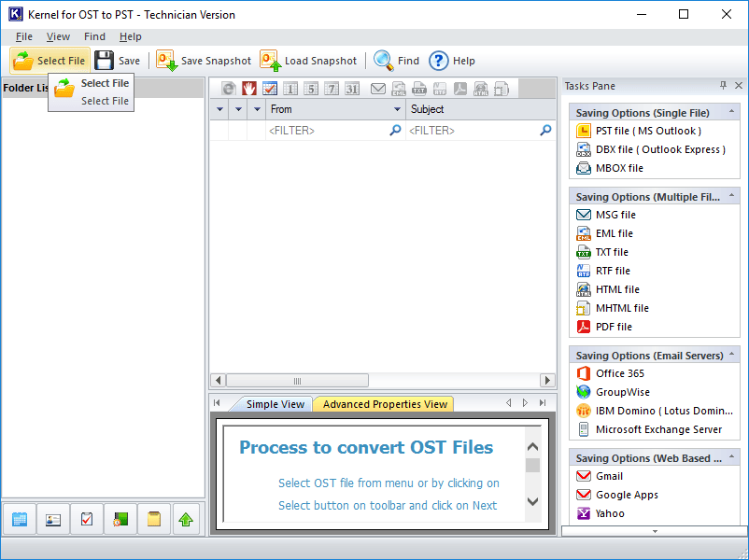Open journal icon in bottom-left bar
The height and width of the screenshot is (560, 749).
pos(120,519)
